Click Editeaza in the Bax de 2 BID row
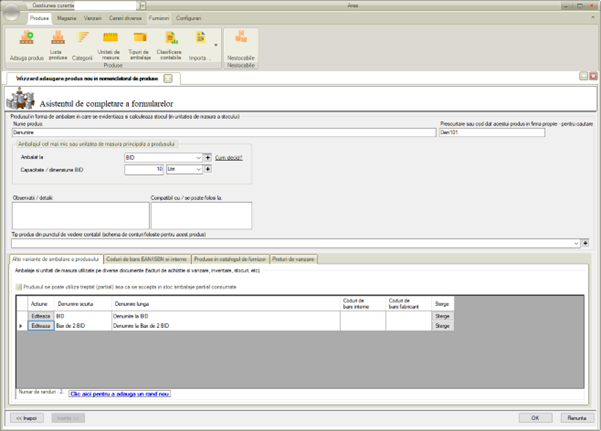This screenshot has width=601, height=431. [x=41, y=326]
